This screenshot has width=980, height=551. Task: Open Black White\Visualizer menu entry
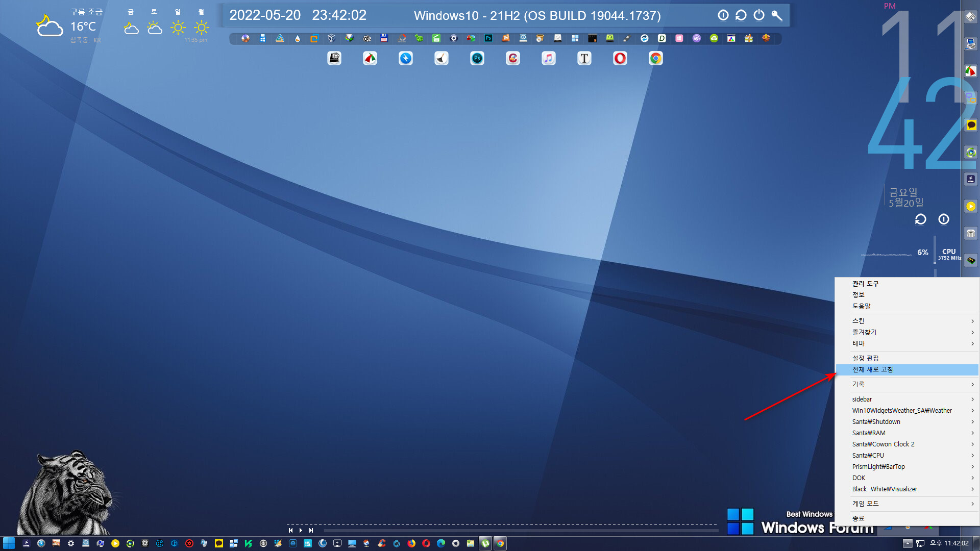[907, 489]
